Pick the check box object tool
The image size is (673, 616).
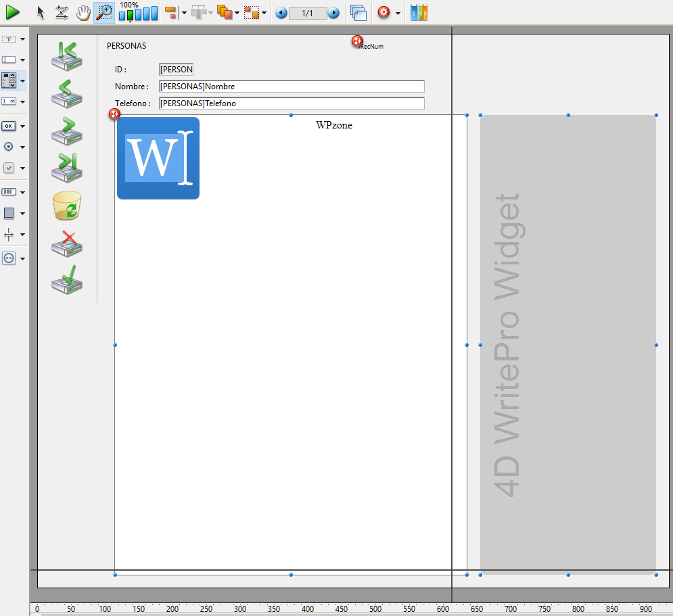click(9, 168)
